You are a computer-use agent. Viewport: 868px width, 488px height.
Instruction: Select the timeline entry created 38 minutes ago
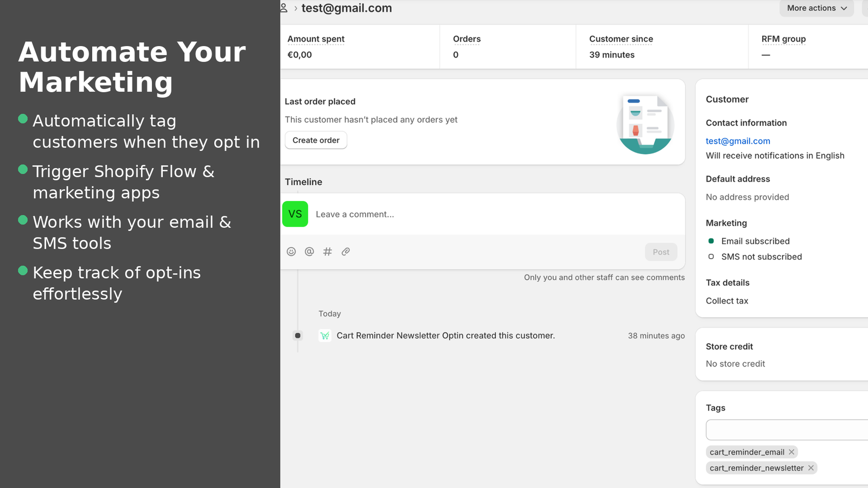[x=446, y=336]
